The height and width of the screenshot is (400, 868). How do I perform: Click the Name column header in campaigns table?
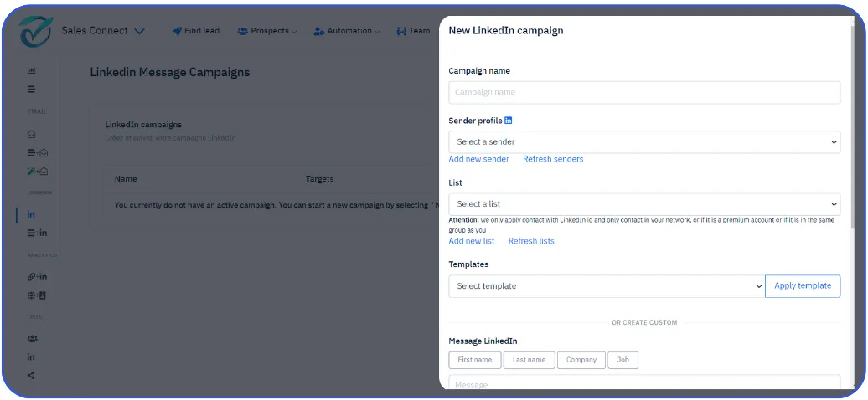126,179
